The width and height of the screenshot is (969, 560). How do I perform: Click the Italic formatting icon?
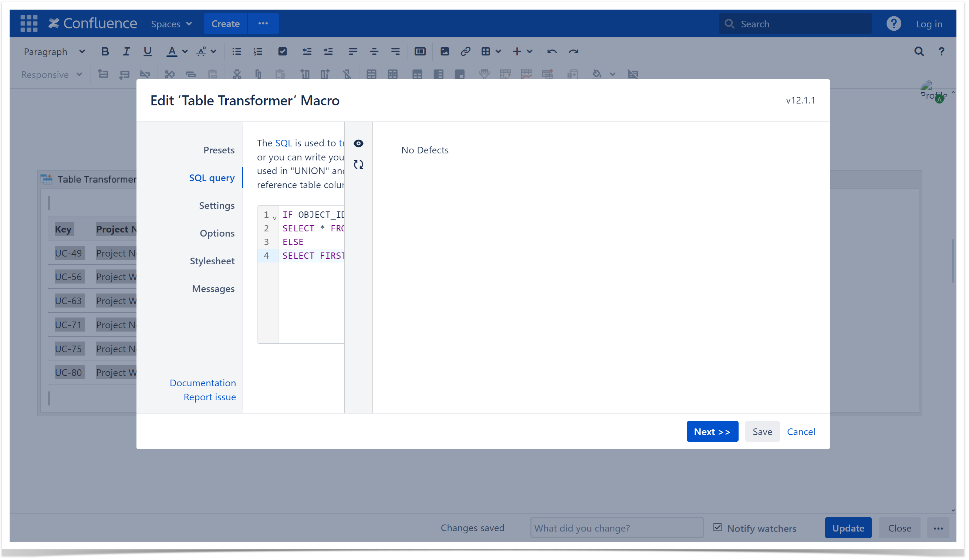point(126,51)
